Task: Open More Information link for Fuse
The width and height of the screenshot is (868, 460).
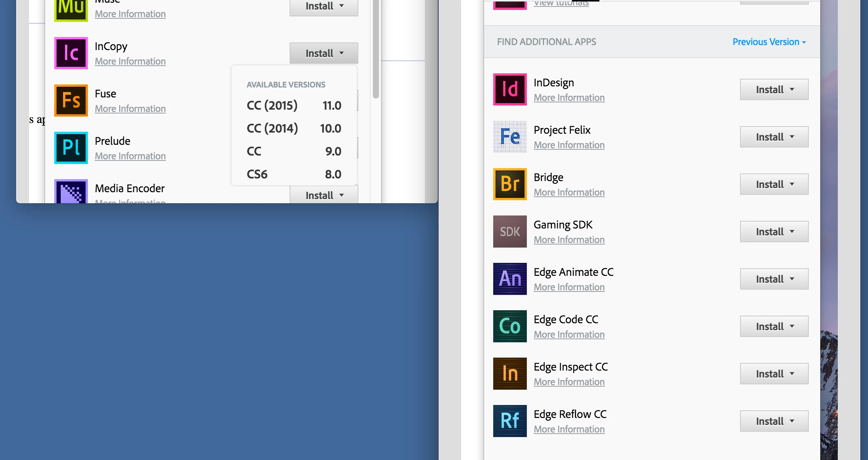Action: tap(130, 109)
